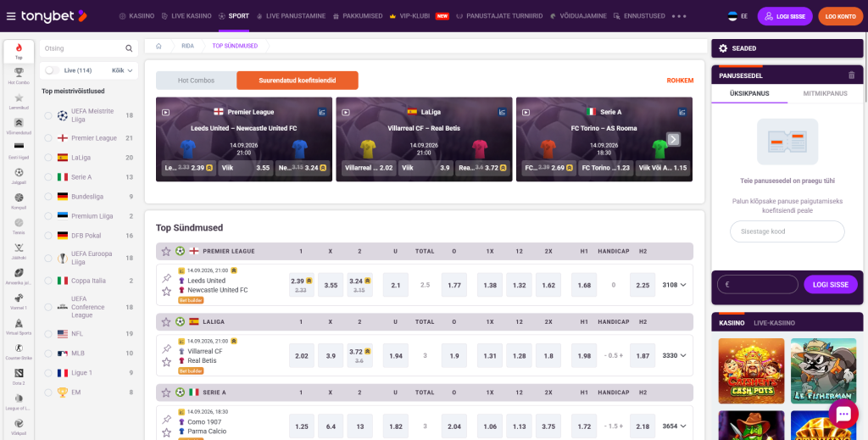Open the Kõik time filter dropdown
Image resolution: width=868 pixels, height=440 pixels.
coord(122,70)
